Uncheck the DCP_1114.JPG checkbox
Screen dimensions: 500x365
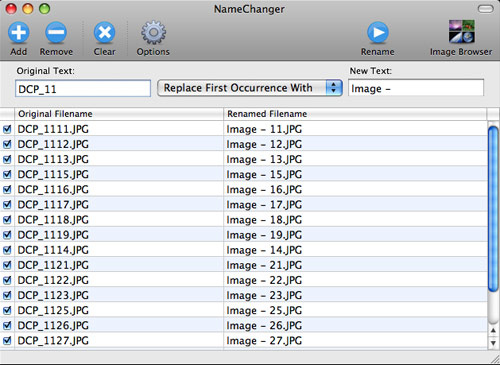pyautogui.click(x=7, y=250)
